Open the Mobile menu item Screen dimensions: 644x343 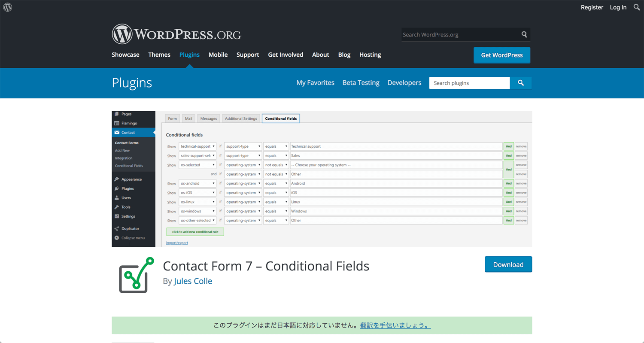218,55
